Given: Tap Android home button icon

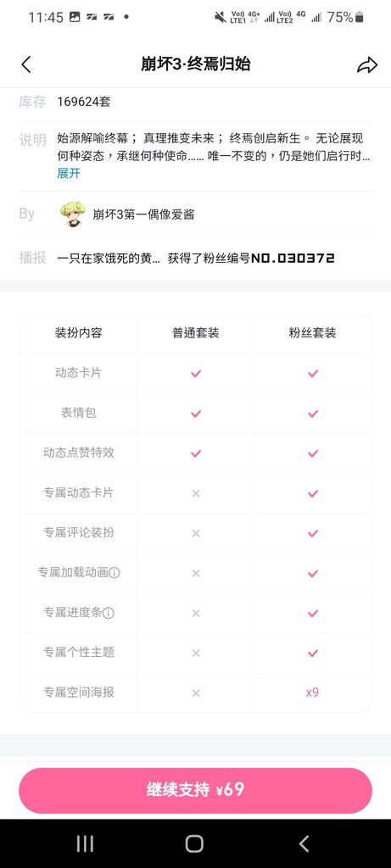Looking at the screenshot, I should pos(194,843).
